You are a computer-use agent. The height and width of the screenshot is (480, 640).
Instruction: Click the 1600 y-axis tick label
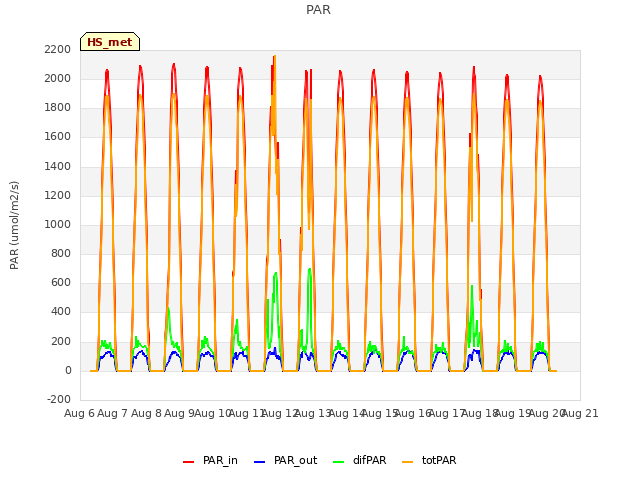coord(58,137)
